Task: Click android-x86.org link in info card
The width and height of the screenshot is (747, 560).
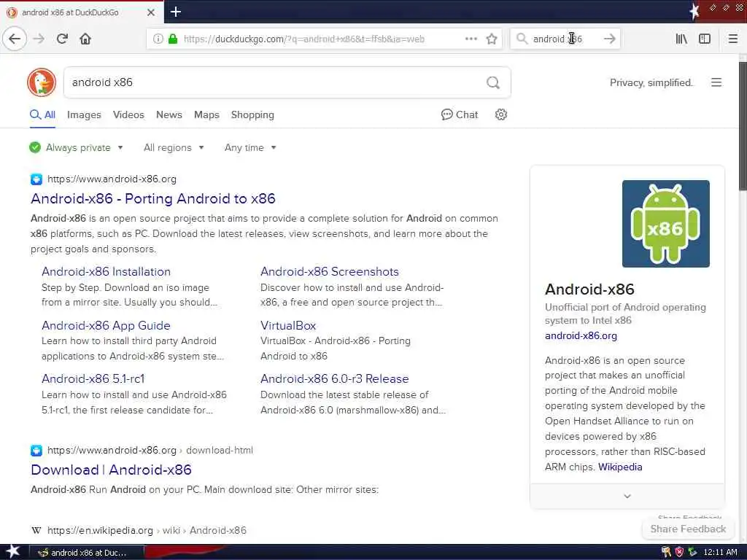Action: tap(581, 335)
